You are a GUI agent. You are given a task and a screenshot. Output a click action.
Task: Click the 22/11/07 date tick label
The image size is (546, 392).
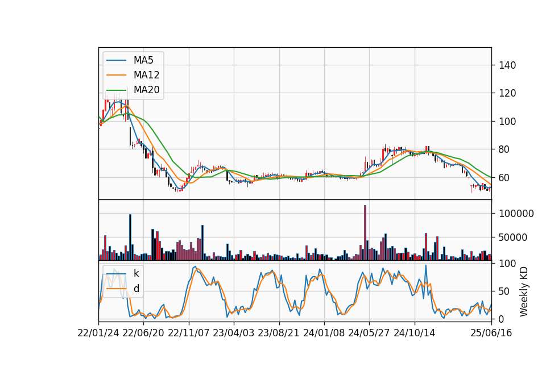click(189, 333)
